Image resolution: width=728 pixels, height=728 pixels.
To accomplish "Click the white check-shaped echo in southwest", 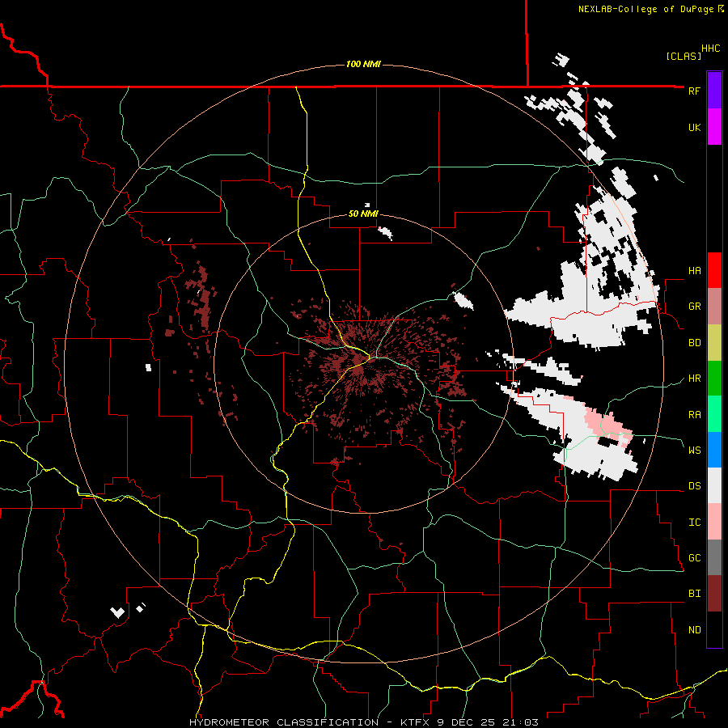I will [x=117, y=612].
